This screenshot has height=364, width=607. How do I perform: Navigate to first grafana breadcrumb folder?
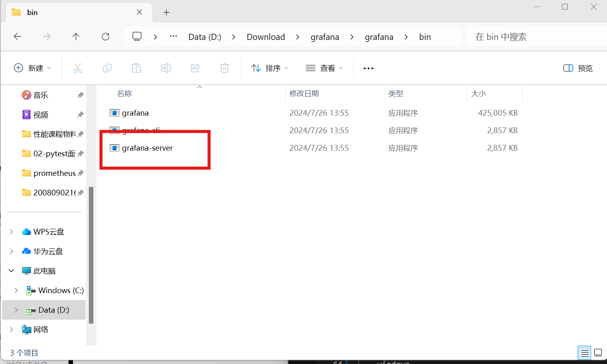point(325,37)
